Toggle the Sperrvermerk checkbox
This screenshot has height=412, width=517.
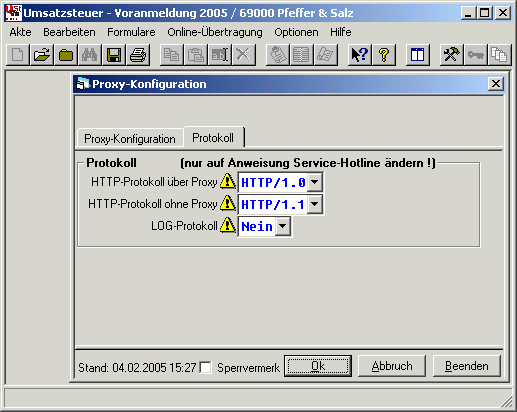(x=206, y=367)
